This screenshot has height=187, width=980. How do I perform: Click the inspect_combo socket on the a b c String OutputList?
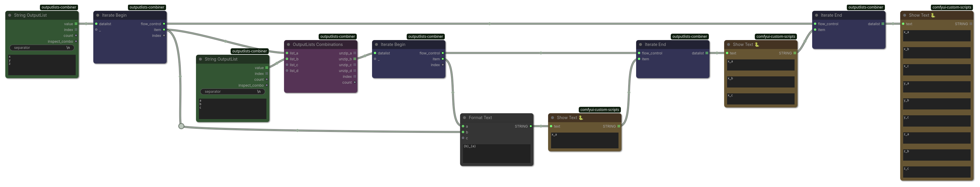(266, 85)
